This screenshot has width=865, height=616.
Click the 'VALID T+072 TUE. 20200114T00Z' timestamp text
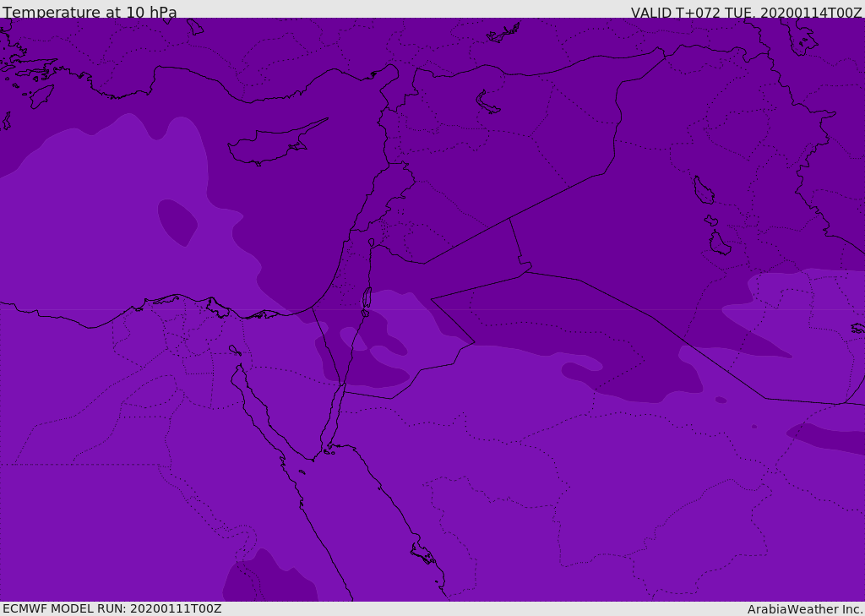(747, 12)
